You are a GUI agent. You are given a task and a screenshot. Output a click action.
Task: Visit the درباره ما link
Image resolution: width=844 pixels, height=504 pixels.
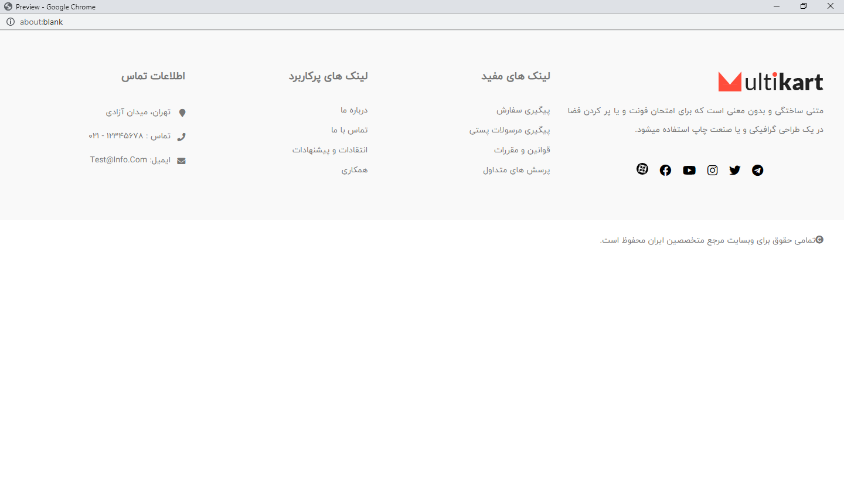point(354,110)
